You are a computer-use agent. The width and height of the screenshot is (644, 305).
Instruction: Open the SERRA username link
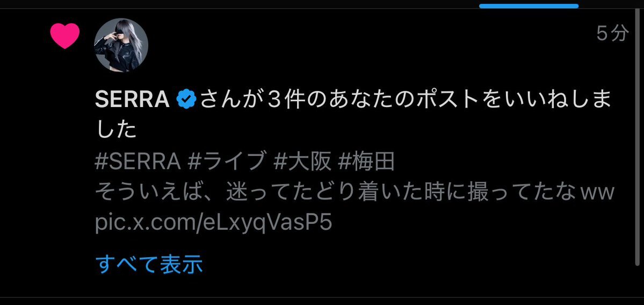click(132, 99)
